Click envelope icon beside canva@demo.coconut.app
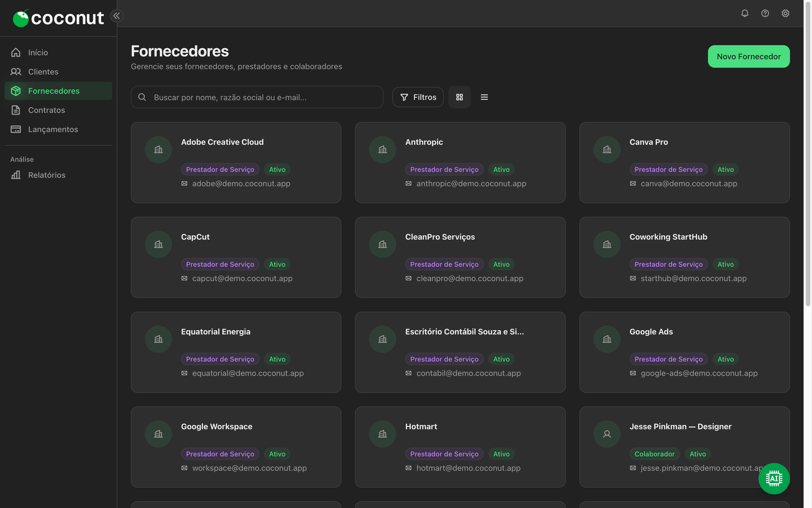 [633, 184]
